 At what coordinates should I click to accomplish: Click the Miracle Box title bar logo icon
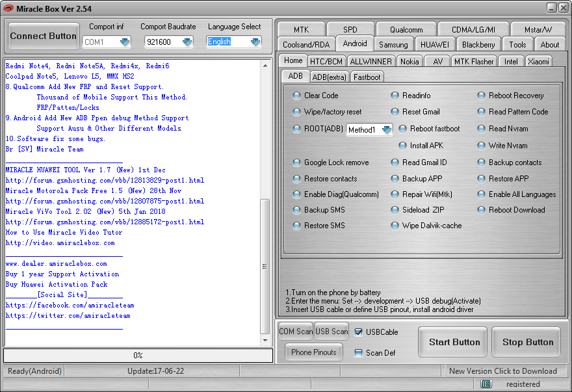pos(8,8)
